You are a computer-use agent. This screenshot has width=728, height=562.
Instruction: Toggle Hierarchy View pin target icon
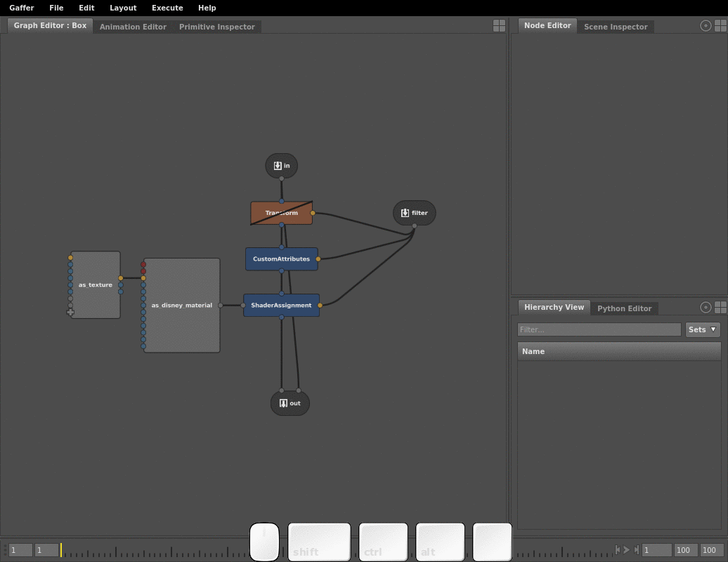coord(706,308)
